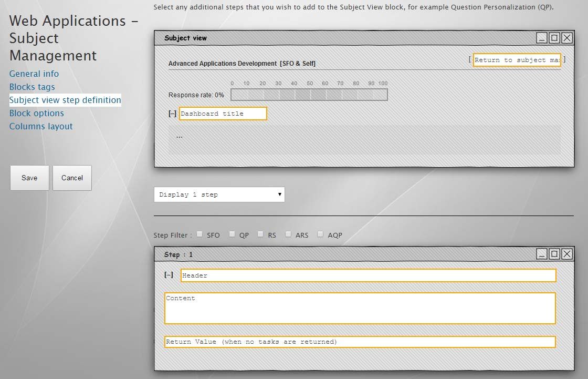This screenshot has height=379, width=588.
Task: Click the Cancel button
Action: [72, 178]
